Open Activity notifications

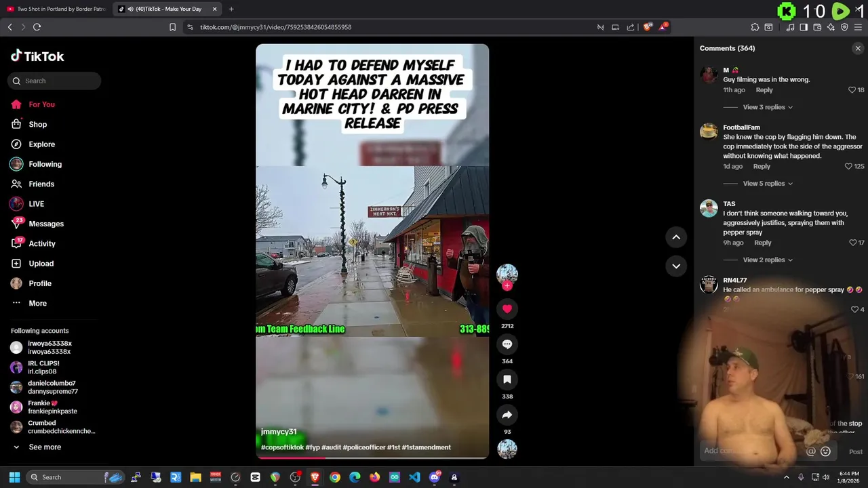coord(42,243)
